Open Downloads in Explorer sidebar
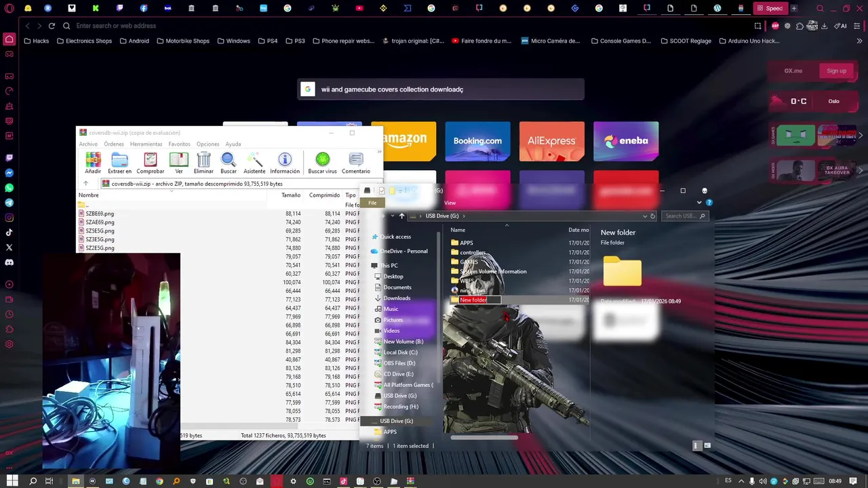The height and width of the screenshot is (488, 868). point(392,298)
